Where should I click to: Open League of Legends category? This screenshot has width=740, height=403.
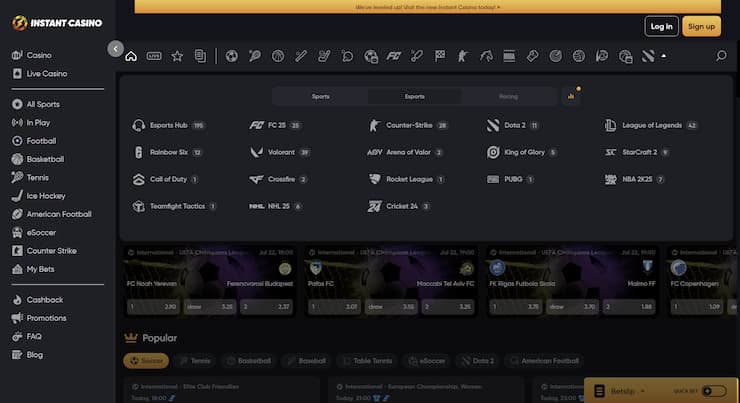(651, 126)
